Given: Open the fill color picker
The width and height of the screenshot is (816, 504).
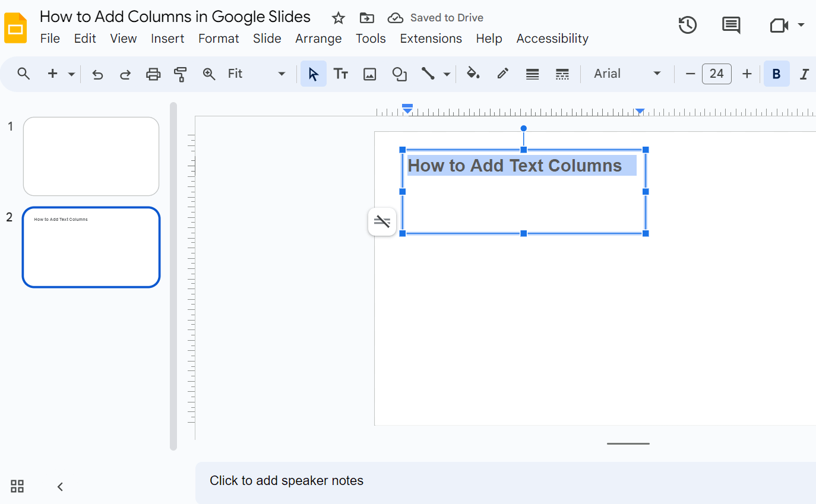Looking at the screenshot, I should (x=473, y=74).
